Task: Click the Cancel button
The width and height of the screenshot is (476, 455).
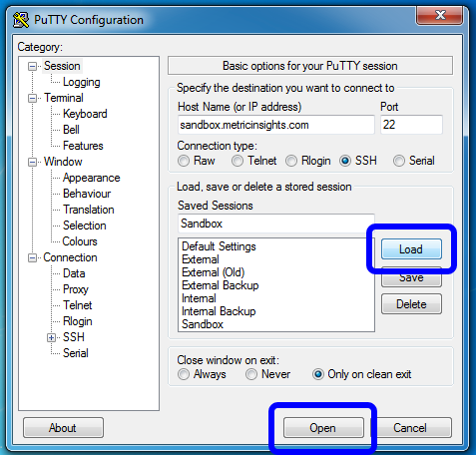Action: [410, 428]
